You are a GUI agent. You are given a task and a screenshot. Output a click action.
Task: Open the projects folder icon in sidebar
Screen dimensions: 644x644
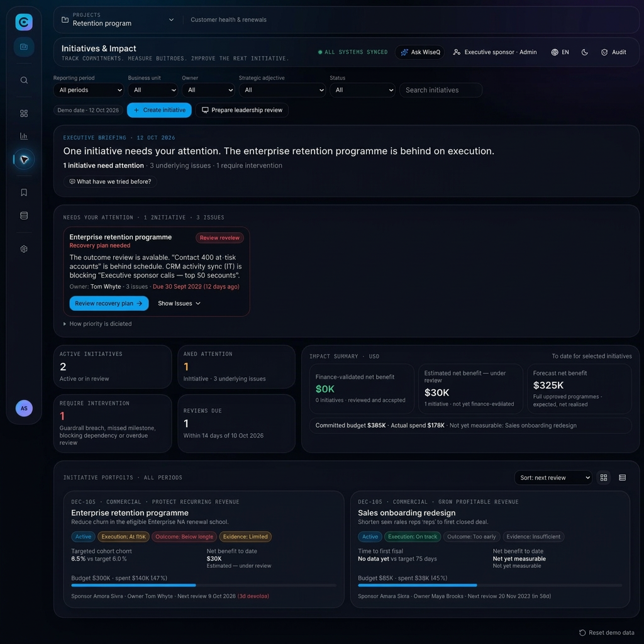coord(24,47)
